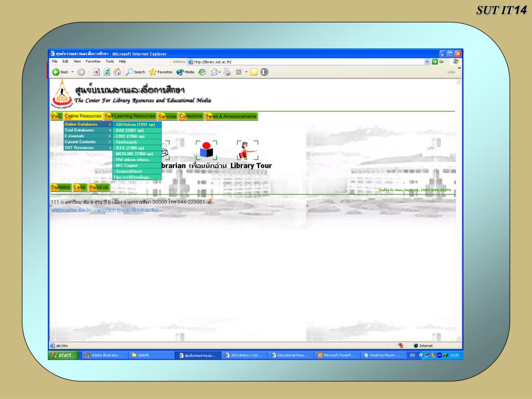Go to Home page house icon

117,72
